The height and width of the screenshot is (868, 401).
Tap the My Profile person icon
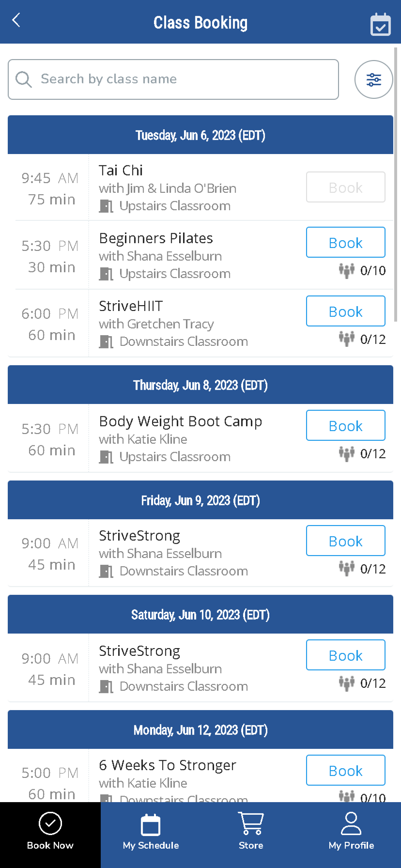point(351,823)
